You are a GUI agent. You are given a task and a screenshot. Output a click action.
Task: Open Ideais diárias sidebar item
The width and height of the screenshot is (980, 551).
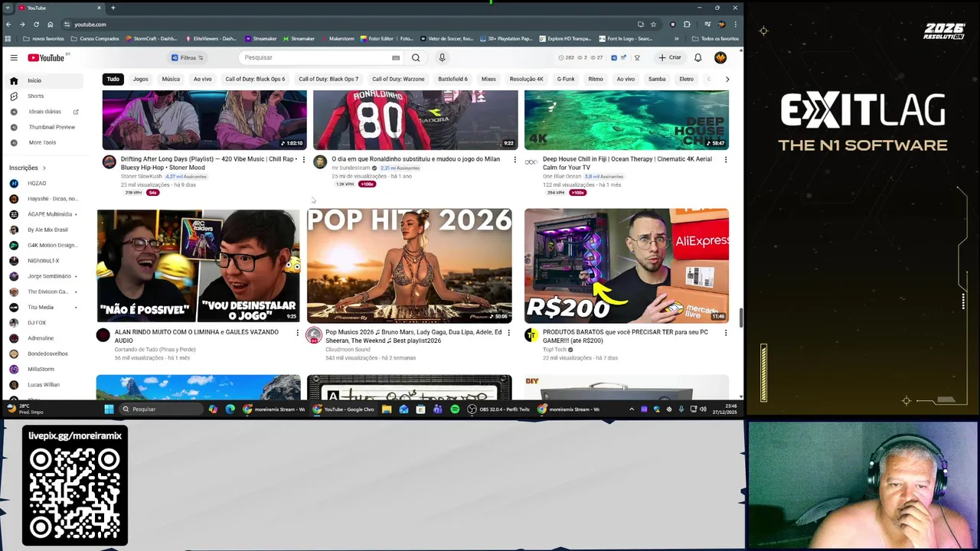coord(44,112)
